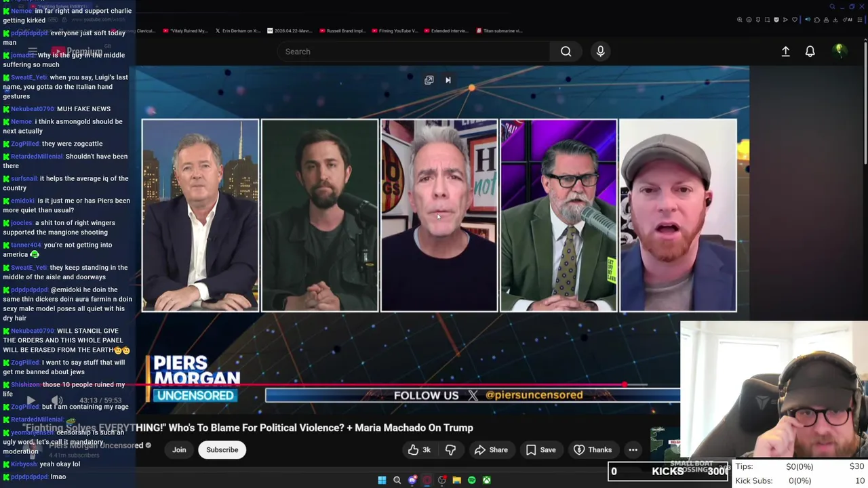Image resolution: width=868 pixels, height=488 pixels.
Task: Click chat username tanner404
Action: [26, 245]
